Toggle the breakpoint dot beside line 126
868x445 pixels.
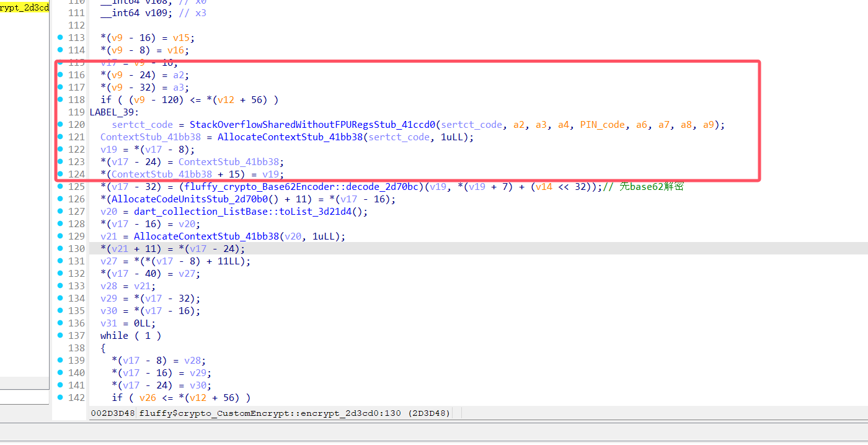[60, 199]
